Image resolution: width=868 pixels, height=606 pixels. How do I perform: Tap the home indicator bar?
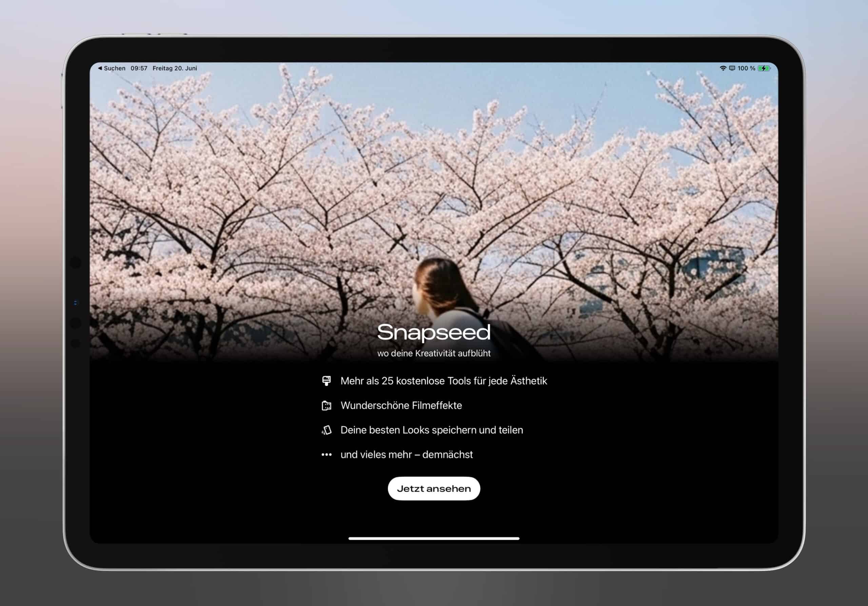434,538
